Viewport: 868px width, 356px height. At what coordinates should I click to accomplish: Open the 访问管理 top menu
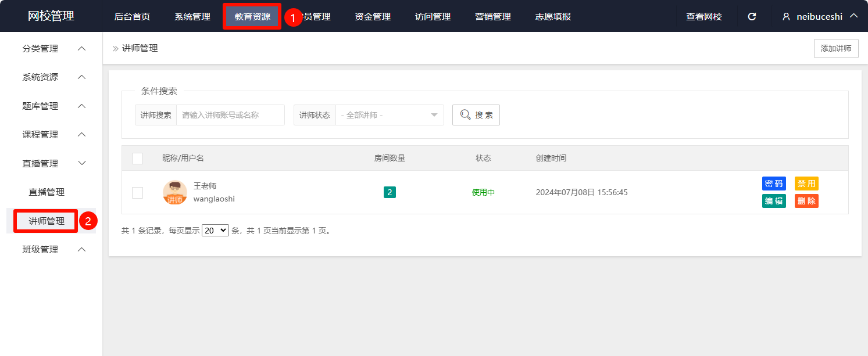433,17
